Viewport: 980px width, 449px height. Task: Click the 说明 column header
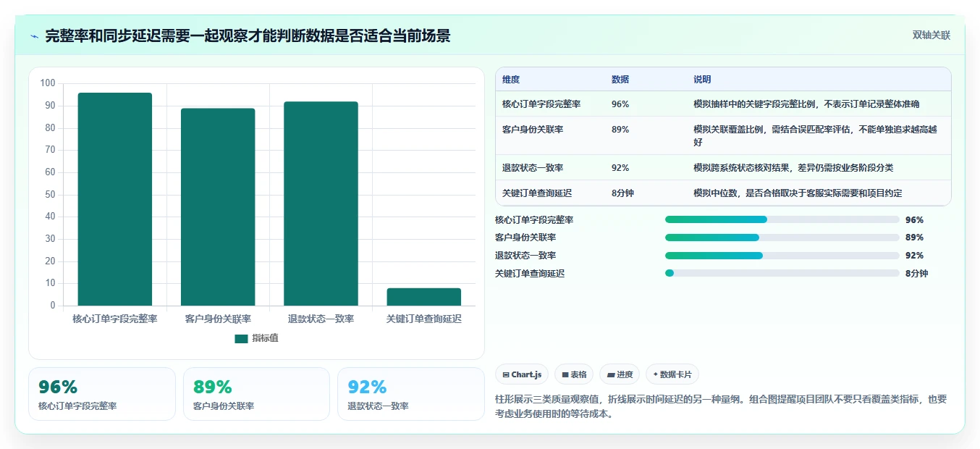tap(702, 80)
